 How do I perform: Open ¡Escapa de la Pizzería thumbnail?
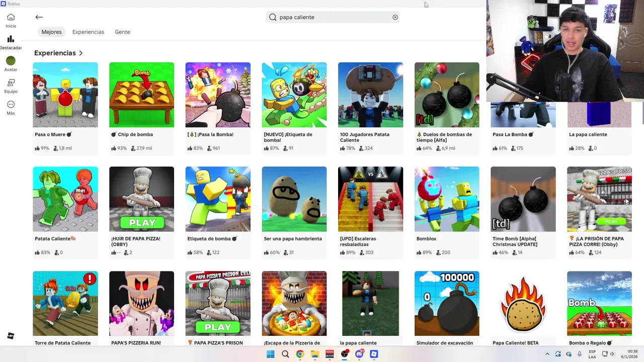[294, 304]
